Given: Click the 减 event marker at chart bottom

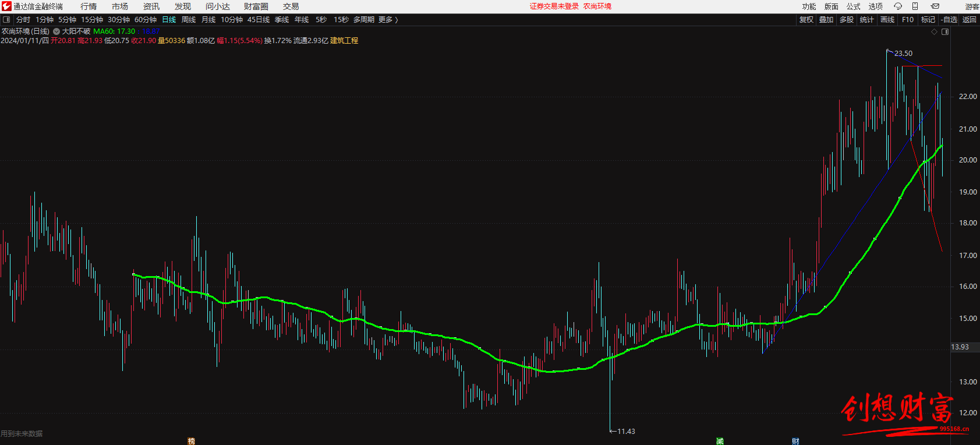Looking at the screenshot, I should click(x=720, y=441).
